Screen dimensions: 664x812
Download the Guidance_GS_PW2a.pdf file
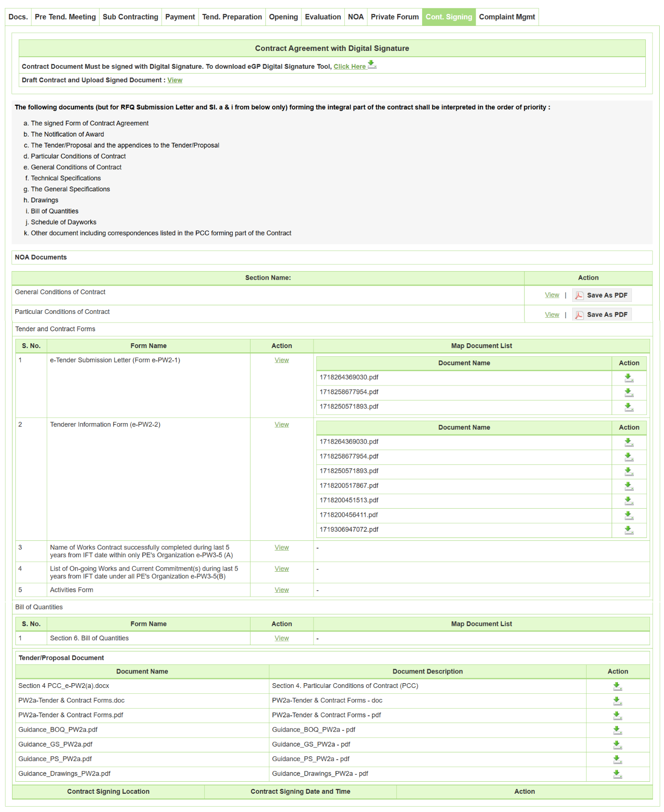[x=618, y=745]
